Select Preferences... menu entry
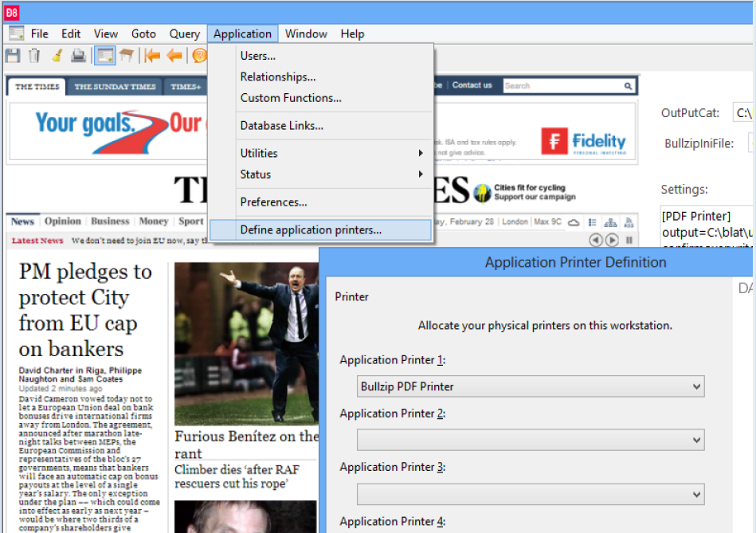Viewport: 756px width, 533px height. (x=320, y=202)
